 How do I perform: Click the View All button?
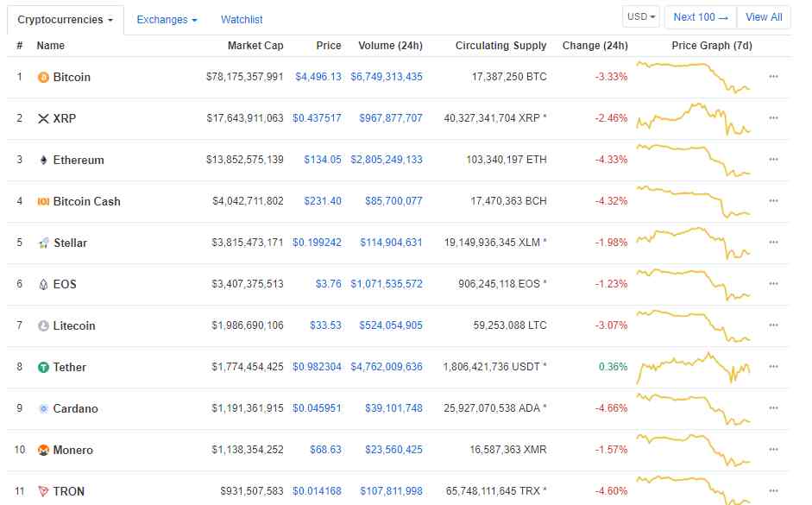point(764,17)
